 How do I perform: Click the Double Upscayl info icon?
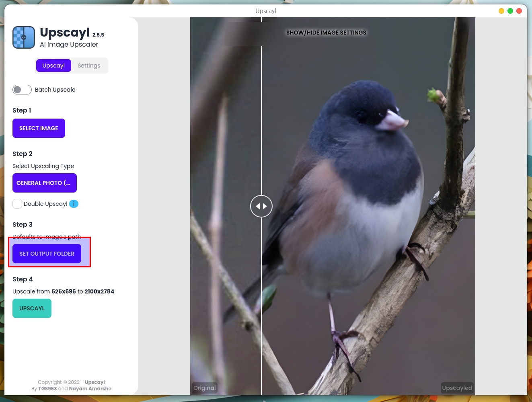pyautogui.click(x=74, y=204)
